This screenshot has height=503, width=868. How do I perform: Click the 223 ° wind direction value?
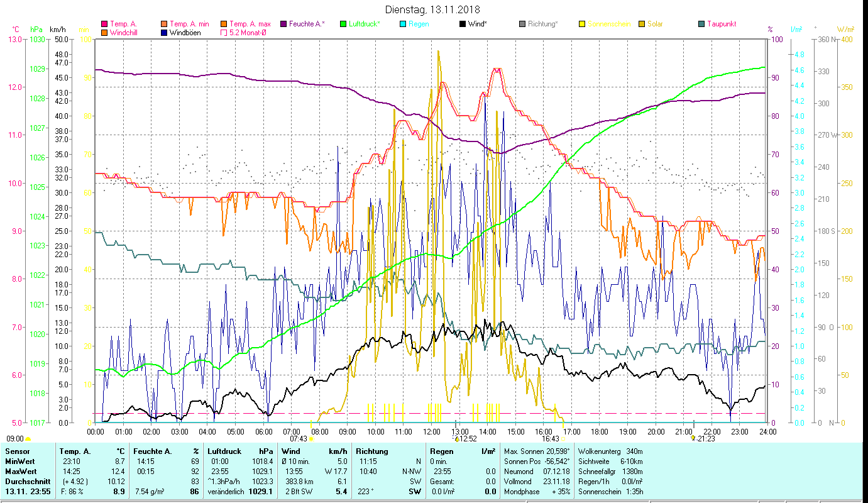(366, 492)
